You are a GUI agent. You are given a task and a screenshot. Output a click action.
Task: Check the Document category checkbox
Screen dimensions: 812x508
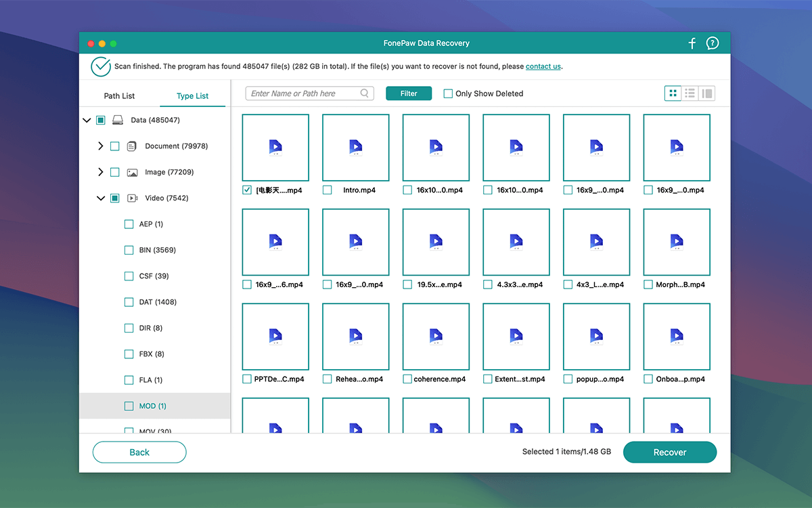tap(114, 146)
